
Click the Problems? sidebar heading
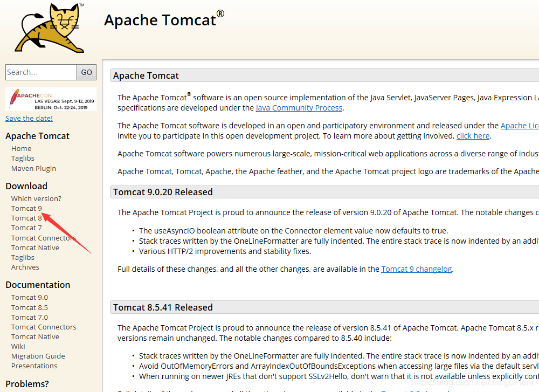[27, 384]
